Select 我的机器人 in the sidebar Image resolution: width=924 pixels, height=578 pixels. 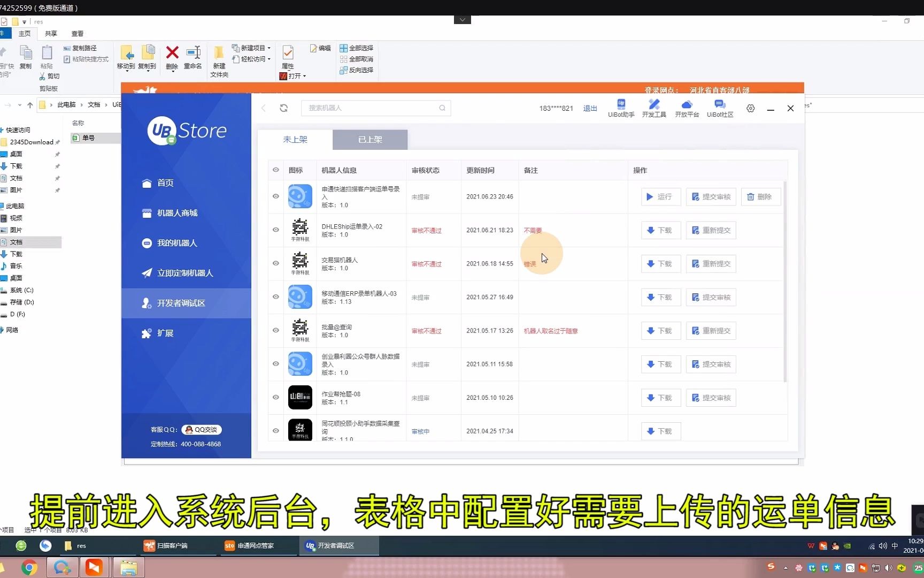177,243
